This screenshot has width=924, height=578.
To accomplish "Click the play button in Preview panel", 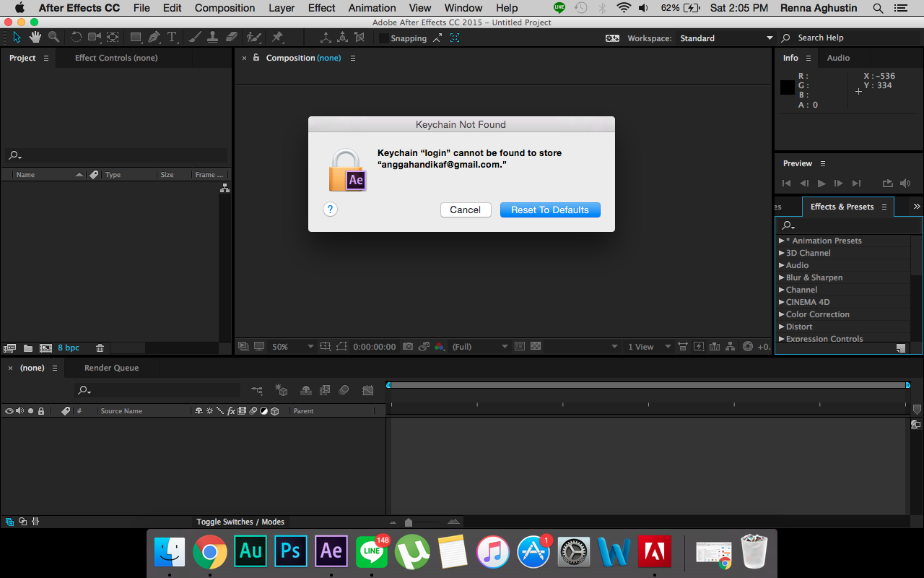I will [821, 184].
